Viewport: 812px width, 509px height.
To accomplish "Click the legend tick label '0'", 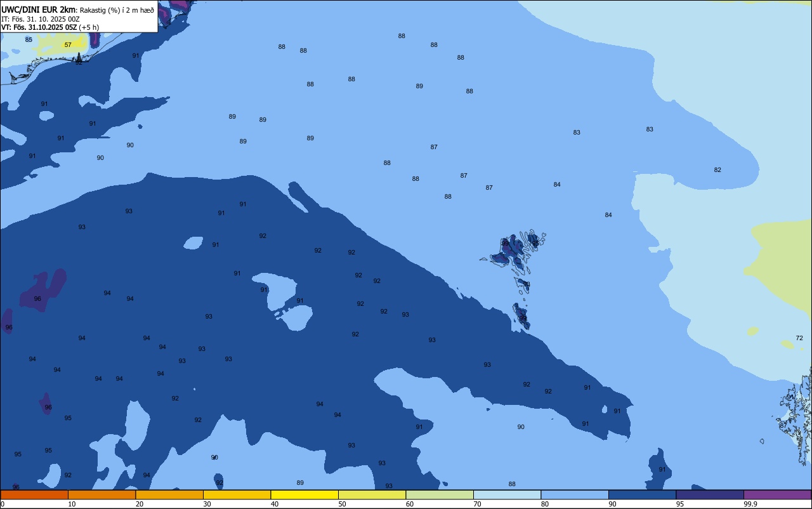I will click(x=3, y=504).
